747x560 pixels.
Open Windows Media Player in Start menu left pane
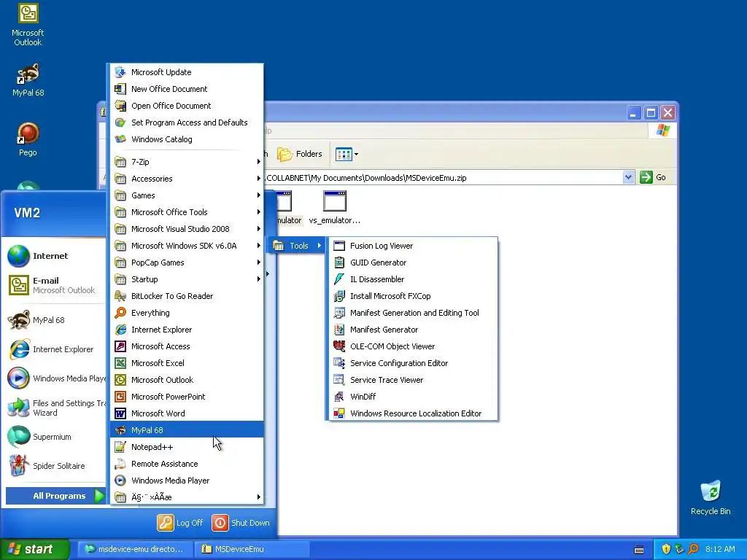coord(55,378)
